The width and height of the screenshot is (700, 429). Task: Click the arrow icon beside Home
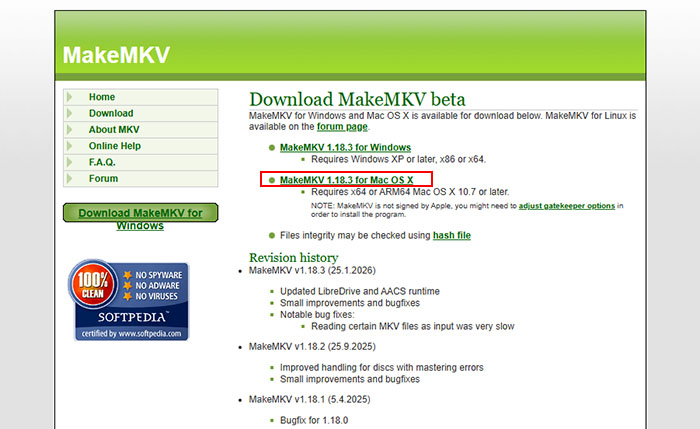pos(69,97)
